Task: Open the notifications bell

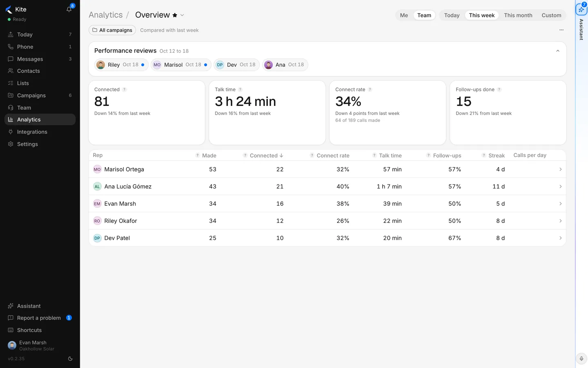Action: [x=69, y=9]
